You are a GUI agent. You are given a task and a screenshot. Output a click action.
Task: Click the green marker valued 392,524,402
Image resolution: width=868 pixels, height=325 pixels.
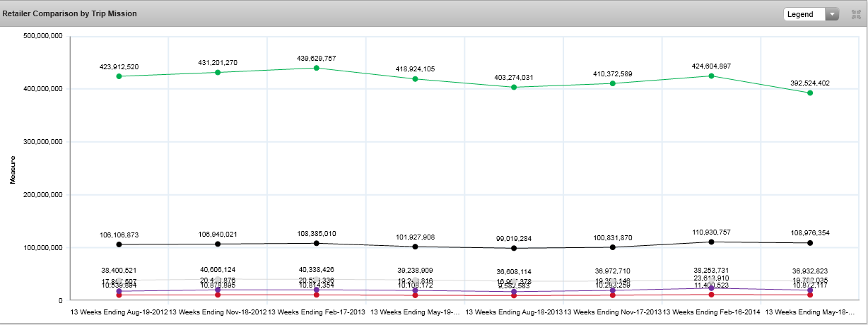(810, 93)
